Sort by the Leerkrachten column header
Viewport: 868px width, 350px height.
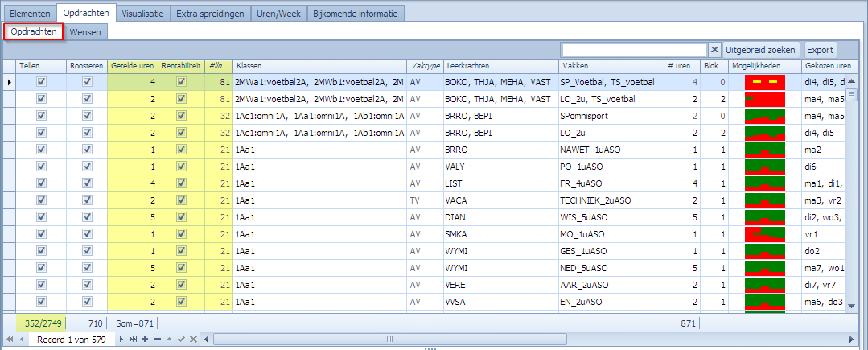point(500,66)
